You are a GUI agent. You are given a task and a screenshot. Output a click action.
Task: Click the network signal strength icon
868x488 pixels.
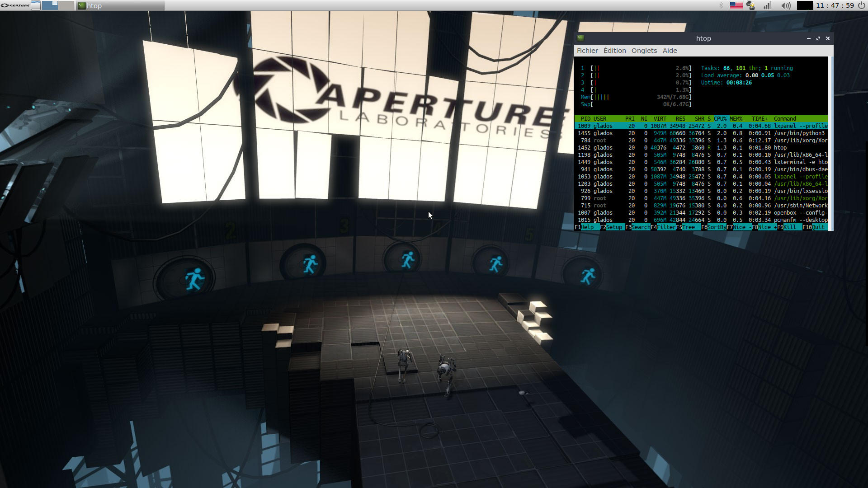point(767,5)
